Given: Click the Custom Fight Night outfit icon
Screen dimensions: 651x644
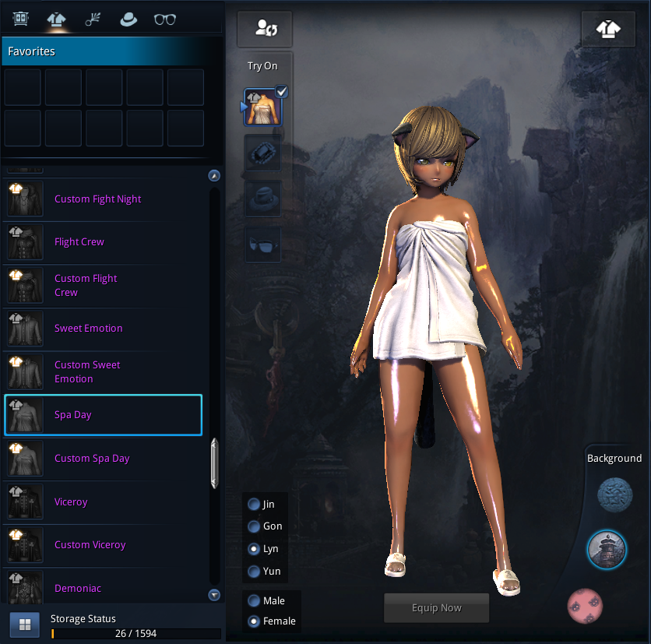Looking at the screenshot, I should coord(26,199).
